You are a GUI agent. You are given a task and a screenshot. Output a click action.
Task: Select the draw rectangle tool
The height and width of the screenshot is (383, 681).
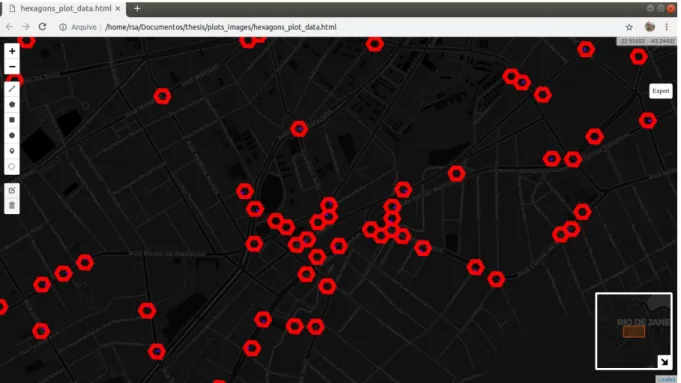click(x=12, y=120)
